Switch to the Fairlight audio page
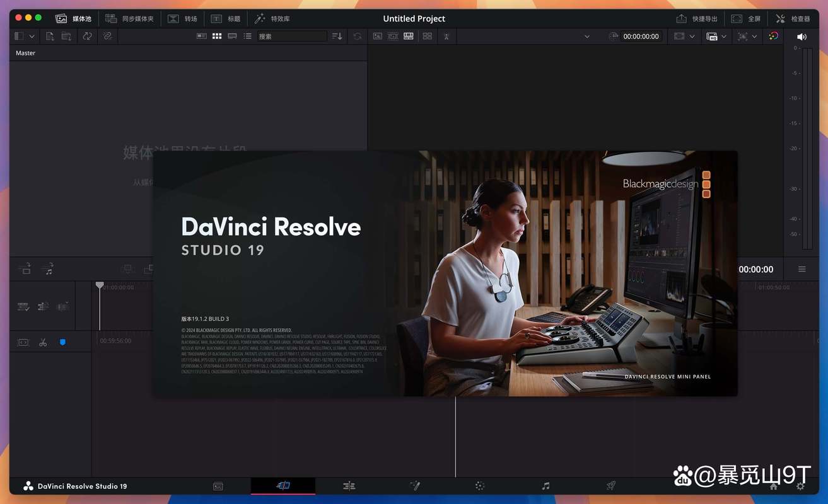Image resolution: width=828 pixels, height=504 pixels. 545,486
